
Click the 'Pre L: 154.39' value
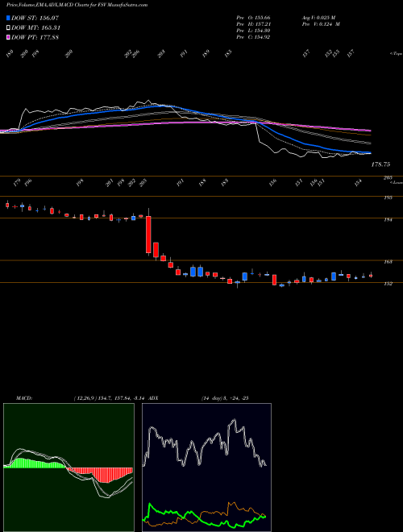[x=253, y=31]
